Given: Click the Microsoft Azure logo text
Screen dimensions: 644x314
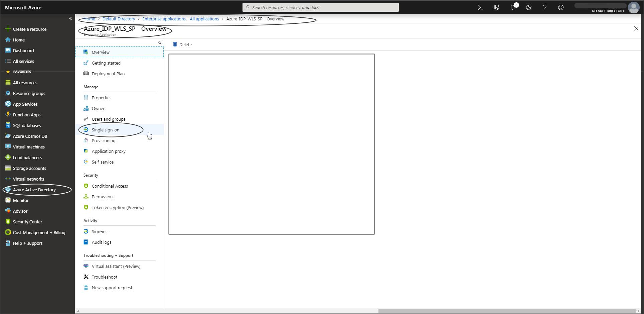Looking at the screenshot, I should coord(23,7).
